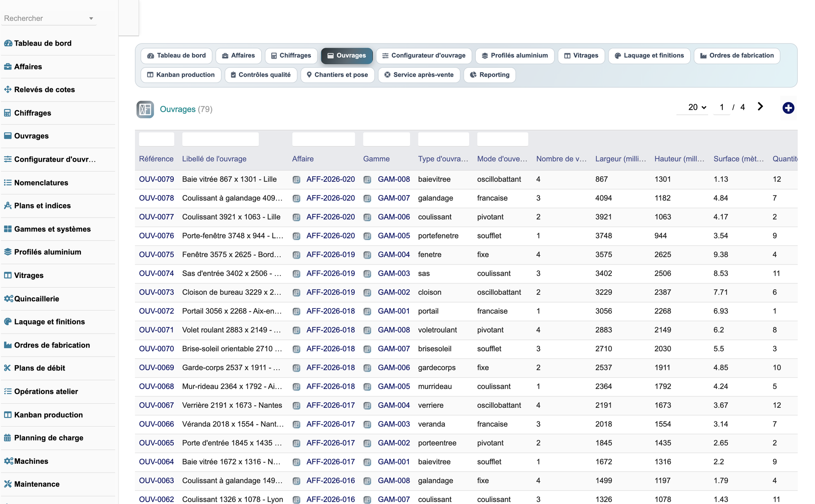The width and height of the screenshot is (815, 504).
Task: Sort by Hauteur column header
Action: pyautogui.click(x=679, y=159)
